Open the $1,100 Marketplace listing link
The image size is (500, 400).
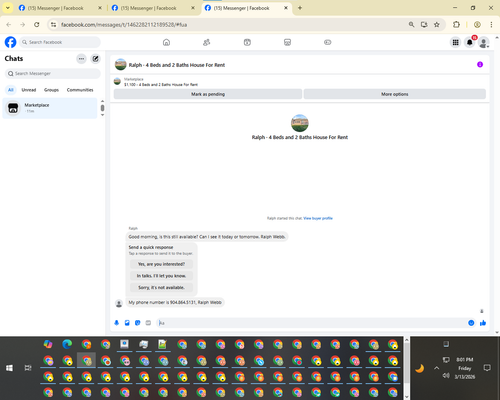[161, 85]
